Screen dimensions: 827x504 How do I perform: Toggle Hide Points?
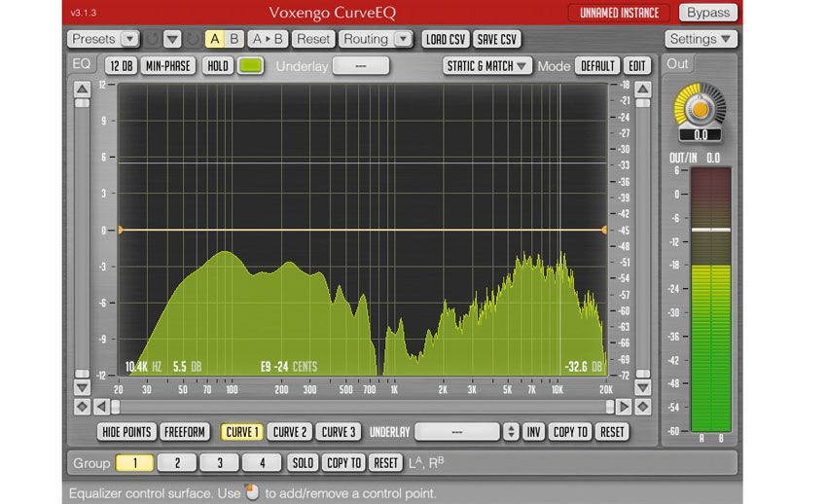[126, 432]
